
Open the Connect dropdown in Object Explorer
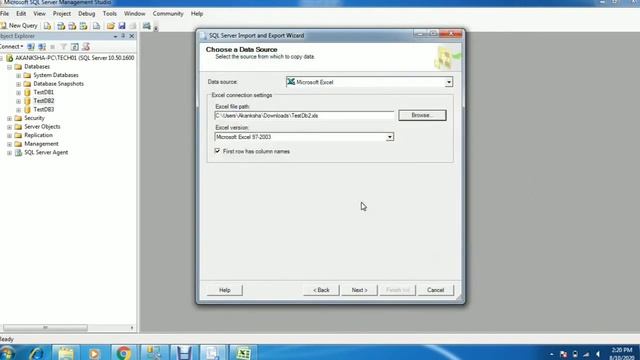coord(11,47)
